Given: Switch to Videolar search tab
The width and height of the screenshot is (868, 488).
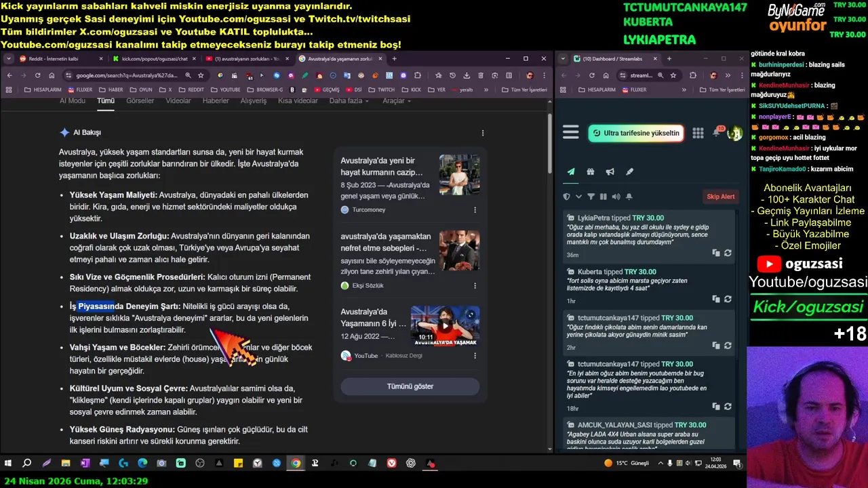Looking at the screenshot, I should click(x=178, y=101).
